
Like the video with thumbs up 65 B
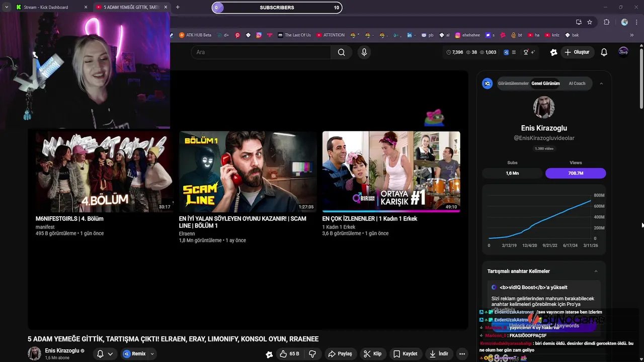289,354
